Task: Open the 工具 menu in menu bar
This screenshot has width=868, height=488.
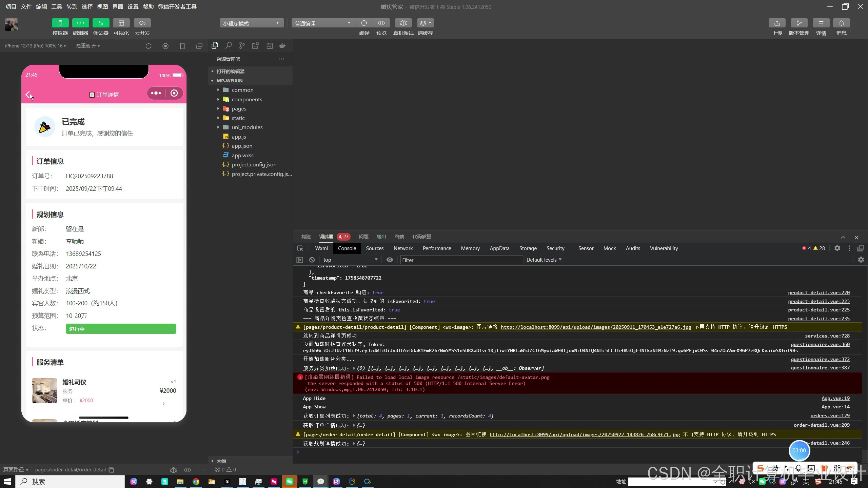Action: click(57, 6)
